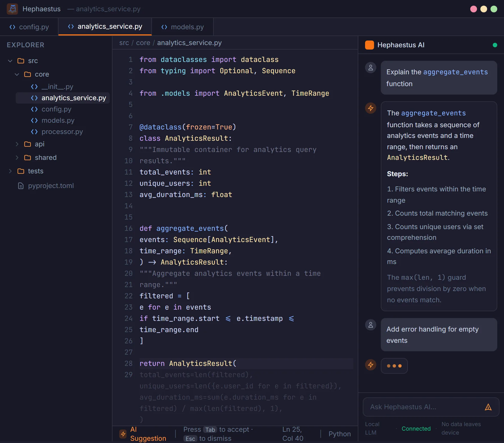Click 'core' in the breadcrumb path
Image resolution: width=504 pixels, height=443 pixels.
[x=143, y=43]
